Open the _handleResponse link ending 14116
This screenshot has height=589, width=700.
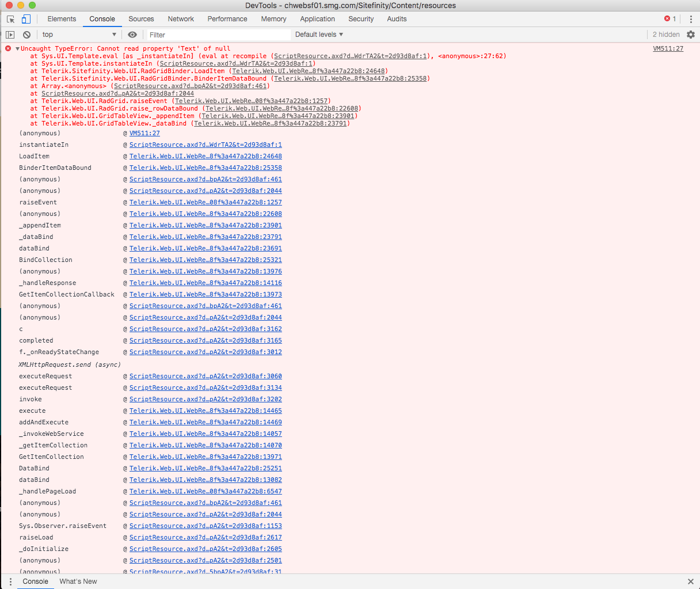click(206, 283)
